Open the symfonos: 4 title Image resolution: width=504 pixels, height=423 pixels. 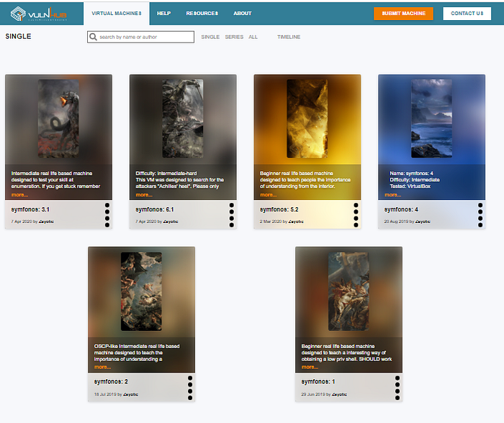pos(401,209)
